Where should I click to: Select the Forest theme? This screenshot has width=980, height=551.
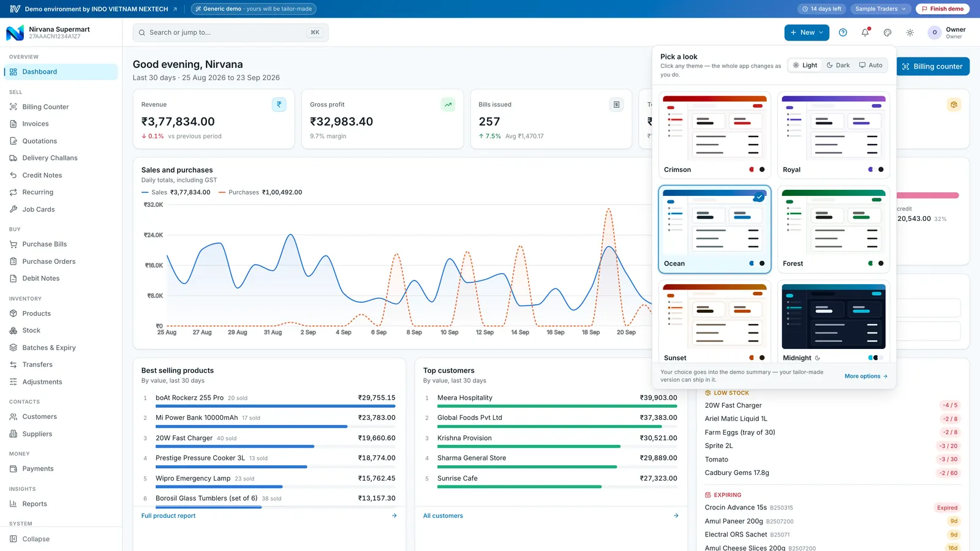coord(833,230)
